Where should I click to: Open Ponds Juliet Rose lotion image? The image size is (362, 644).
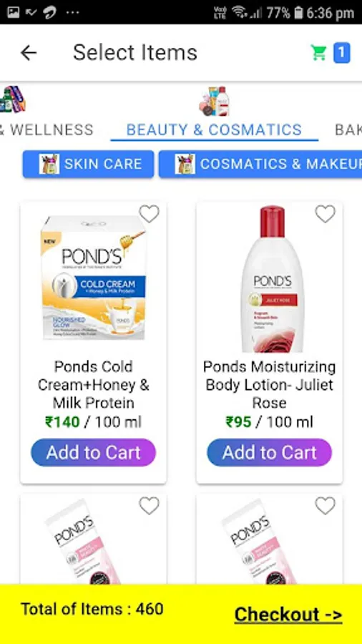coord(273,279)
